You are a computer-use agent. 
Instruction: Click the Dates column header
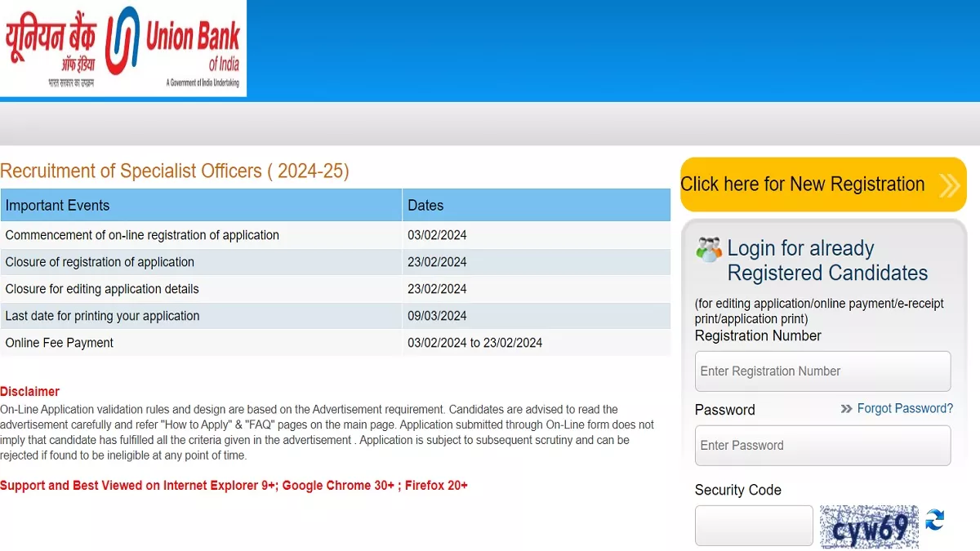click(536, 206)
